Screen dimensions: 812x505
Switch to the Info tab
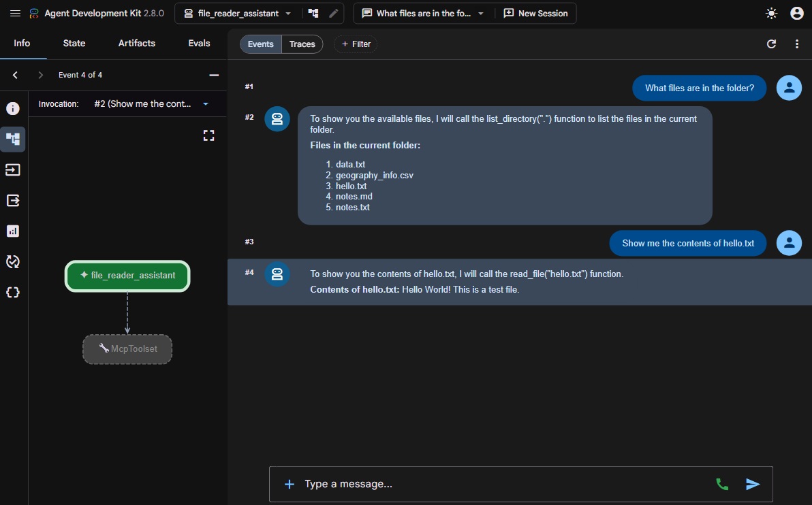22,44
